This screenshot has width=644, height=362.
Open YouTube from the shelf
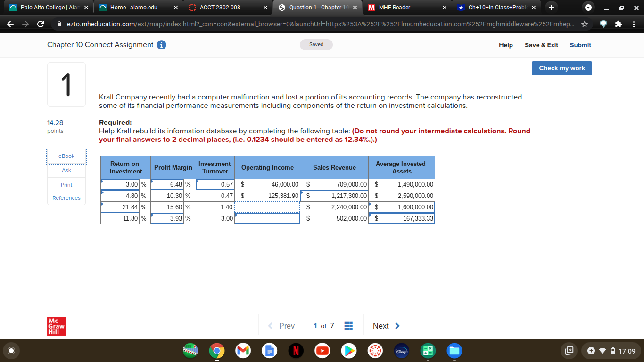click(322, 351)
